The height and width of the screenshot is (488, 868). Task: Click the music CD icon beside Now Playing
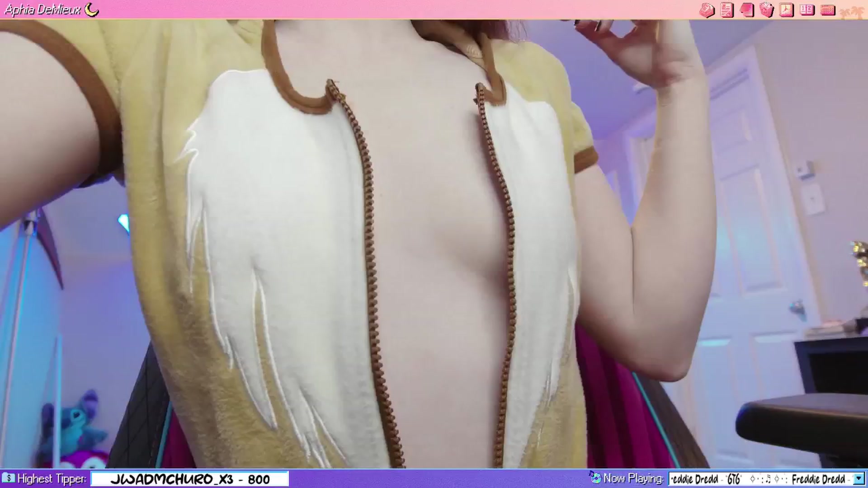595,477
